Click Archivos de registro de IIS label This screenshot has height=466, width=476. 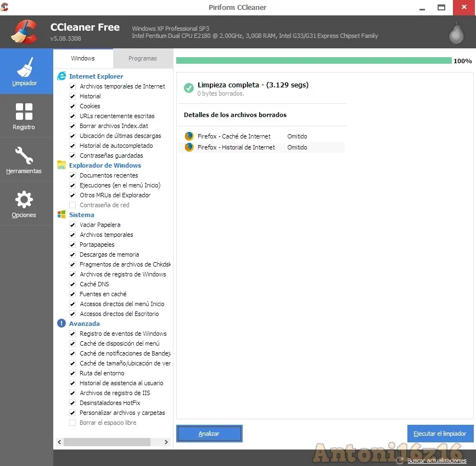click(x=115, y=393)
